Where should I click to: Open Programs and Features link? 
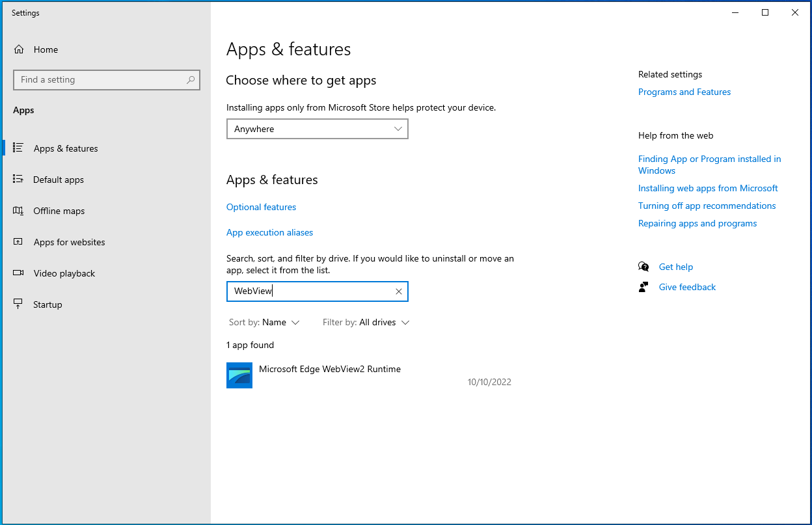[684, 92]
